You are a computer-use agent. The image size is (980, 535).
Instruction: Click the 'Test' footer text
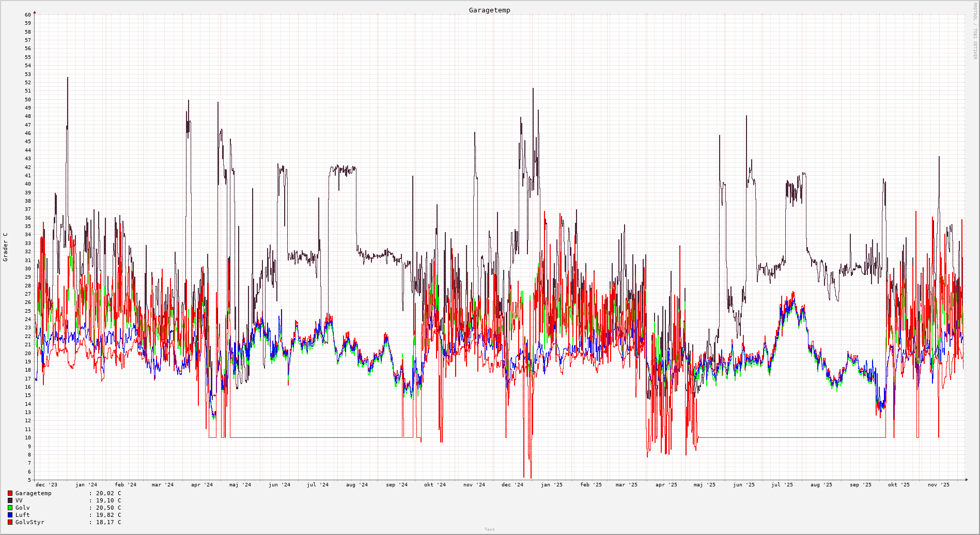click(489, 529)
